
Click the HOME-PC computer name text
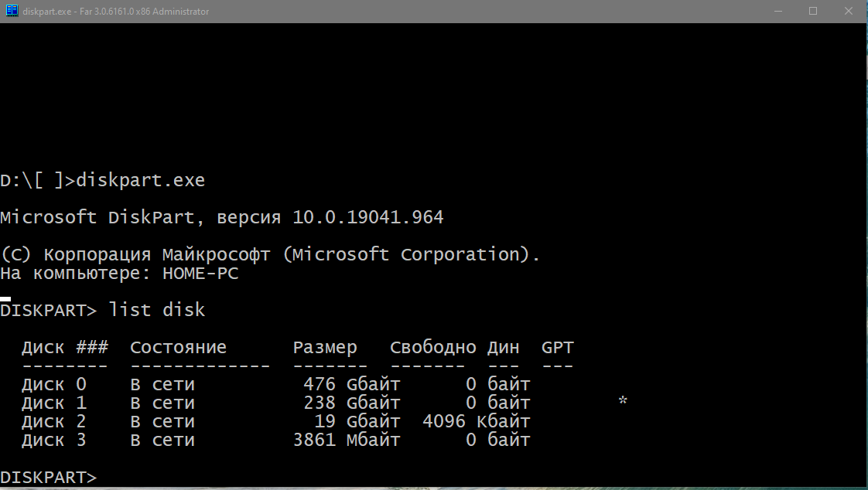click(200, 274)
